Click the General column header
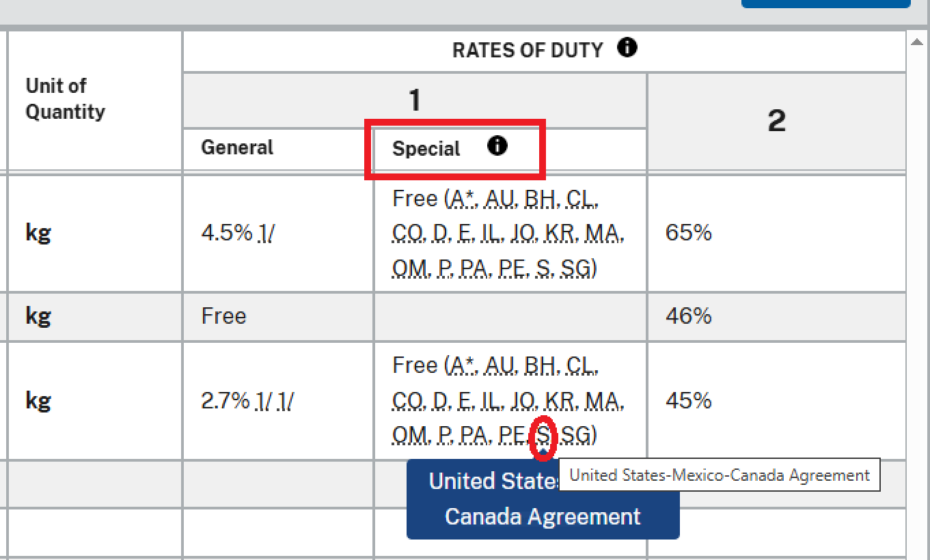This screenshot has height=560, width=930. click(237, 148)
